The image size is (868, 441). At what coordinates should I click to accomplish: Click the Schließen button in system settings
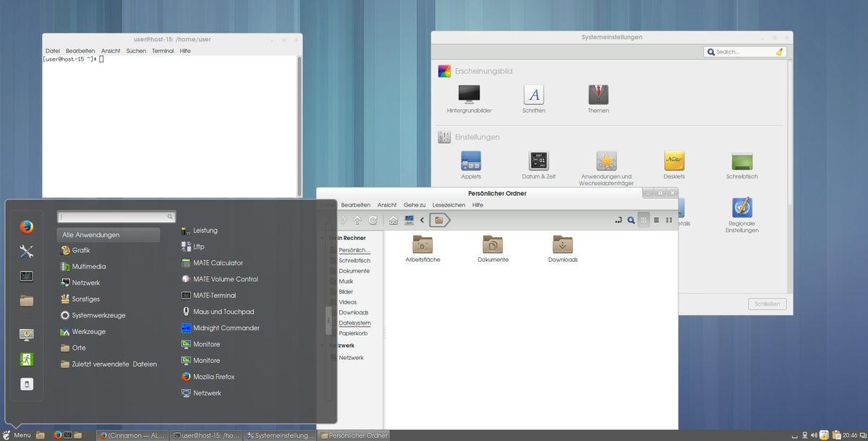click(767, 304)
